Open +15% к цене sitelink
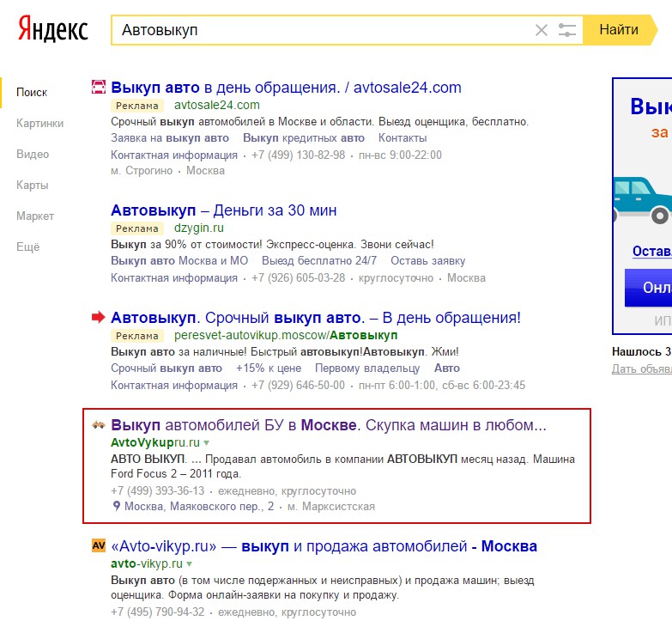Screen dimensions: 672x621 [x=269, y=368]
